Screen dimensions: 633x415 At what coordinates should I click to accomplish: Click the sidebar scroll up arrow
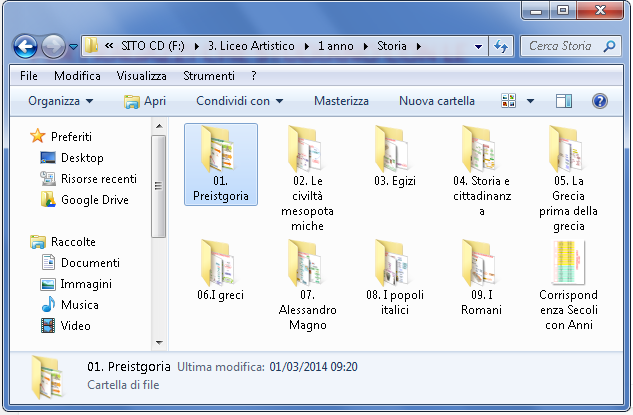[159, 126]
